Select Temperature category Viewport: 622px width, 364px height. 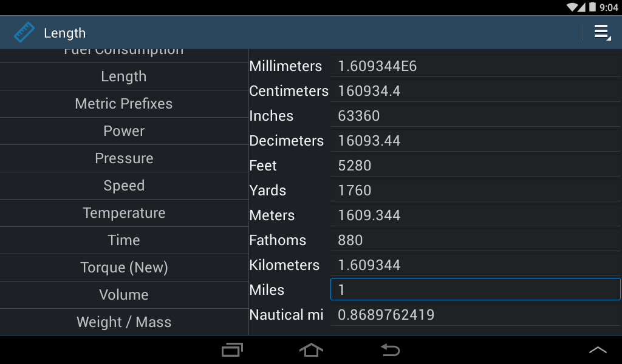pyautogui.click(x=124, y=213)
